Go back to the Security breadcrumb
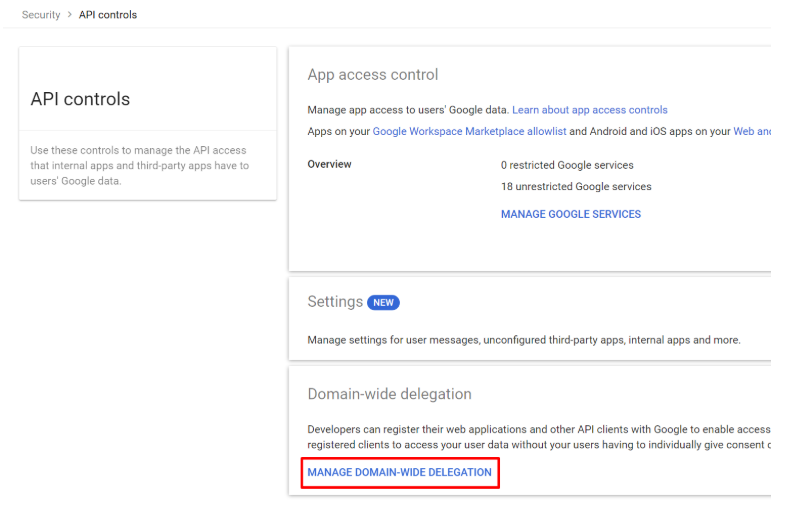Screen dimensions: 787x515 click(41, 15)
